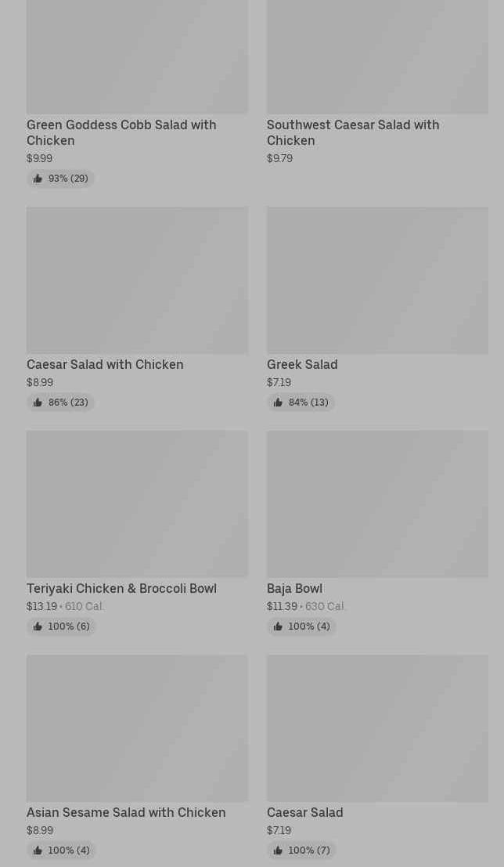Screen dimensions: 504x867
Task: Select the 84% (13) rating badge
Action: 301,403
